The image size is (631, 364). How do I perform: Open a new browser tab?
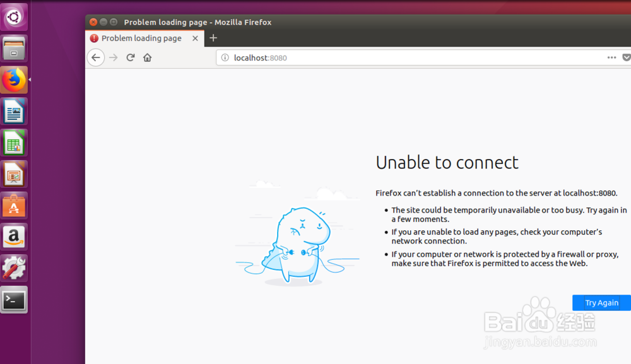[x=213, y=38]
